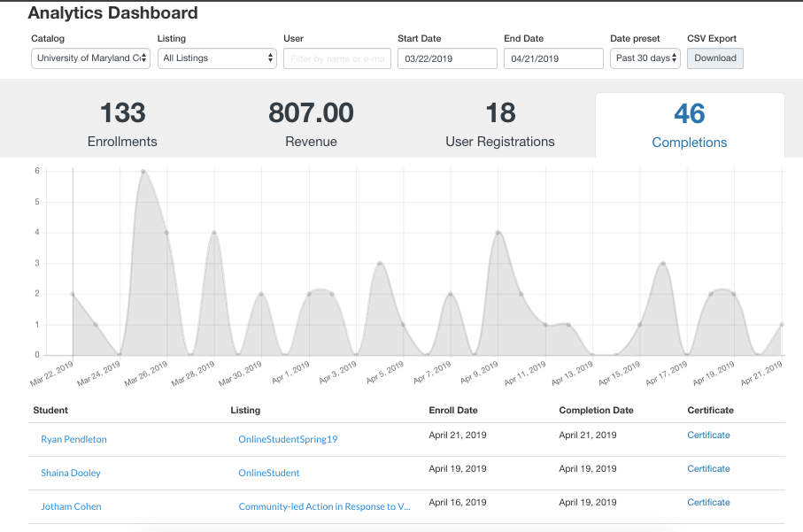The height and width of the screenshot is (532, 803).
Task: Switch to the Enrollments tab
Action: tap(122, 125)
